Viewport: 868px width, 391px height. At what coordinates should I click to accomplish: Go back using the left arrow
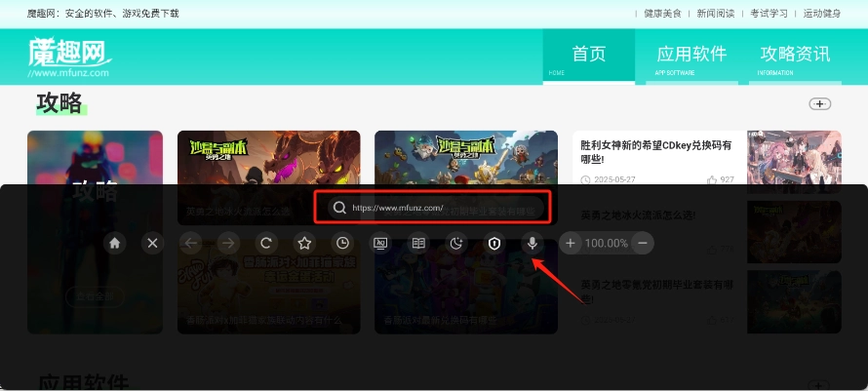click(x=191, y=243)
